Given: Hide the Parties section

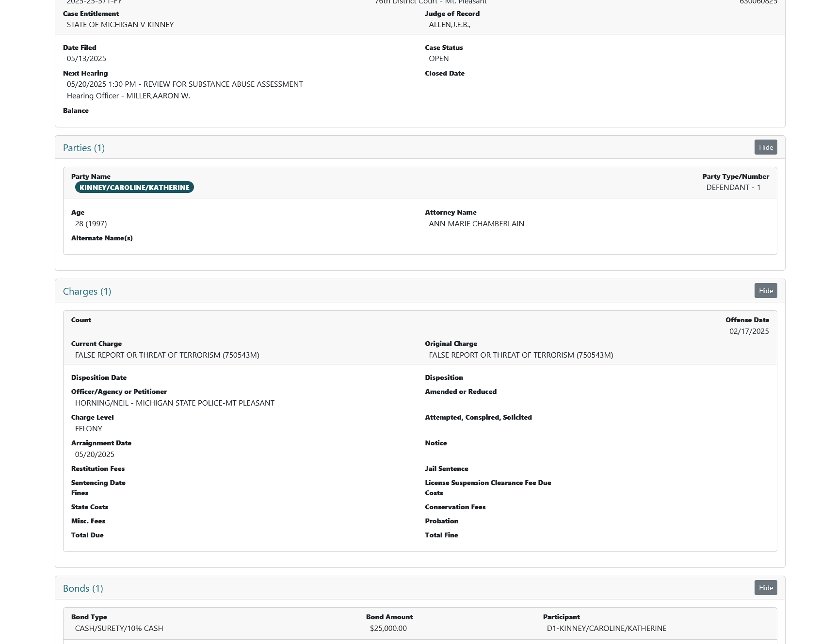Looking at the screenshot, I should click(766, 147).
